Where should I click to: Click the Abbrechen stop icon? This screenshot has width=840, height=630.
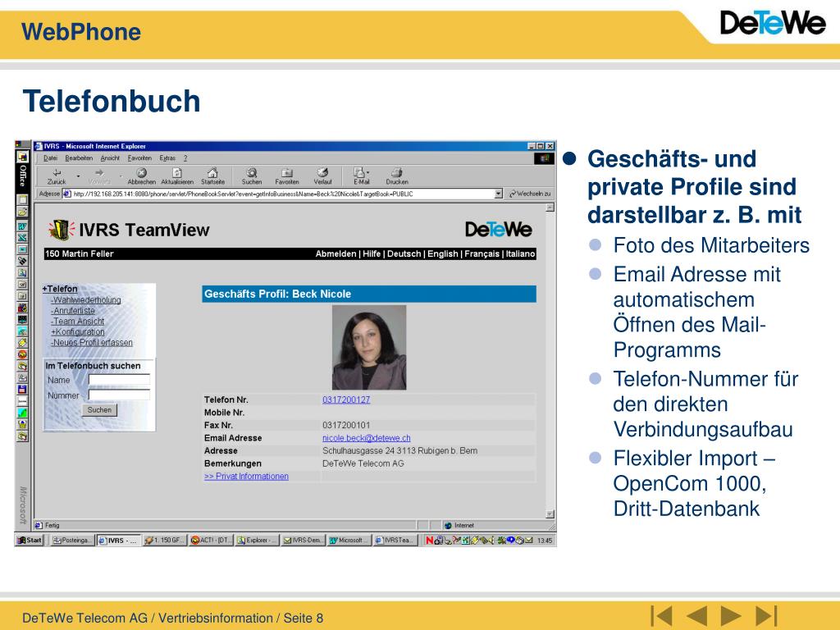(x=141, y=172)
